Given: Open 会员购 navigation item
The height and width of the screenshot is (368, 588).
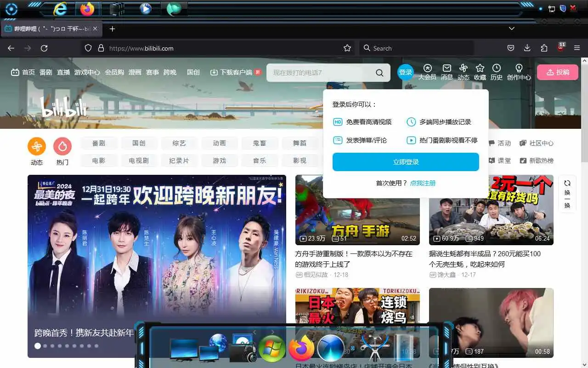Looking at the screenshot, I should coord(114,72).
